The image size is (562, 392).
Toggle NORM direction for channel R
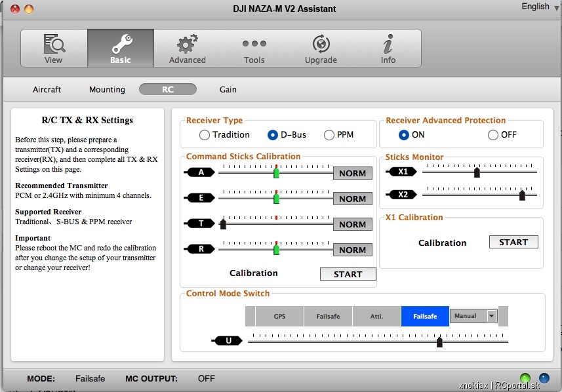click(353, 250)
